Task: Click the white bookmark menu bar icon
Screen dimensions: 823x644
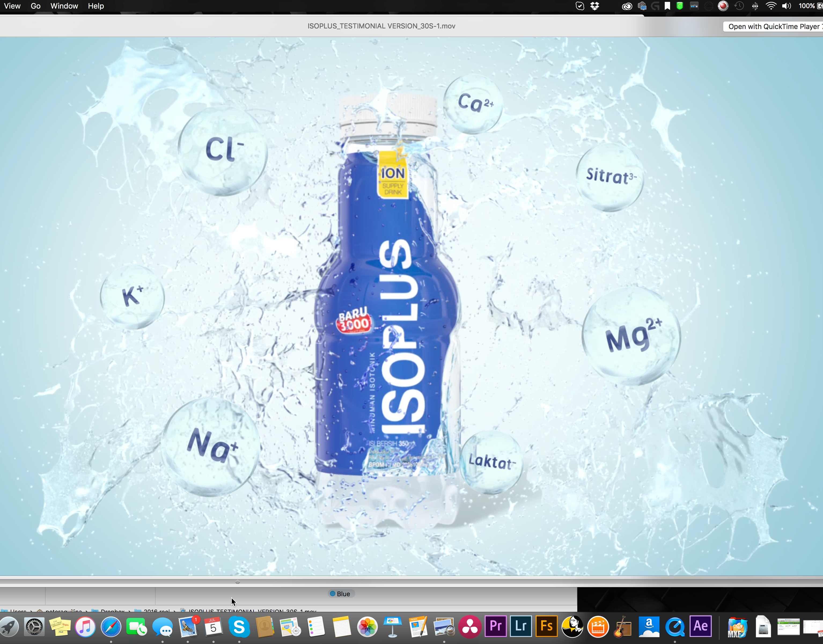Action: tap(667, 6)
